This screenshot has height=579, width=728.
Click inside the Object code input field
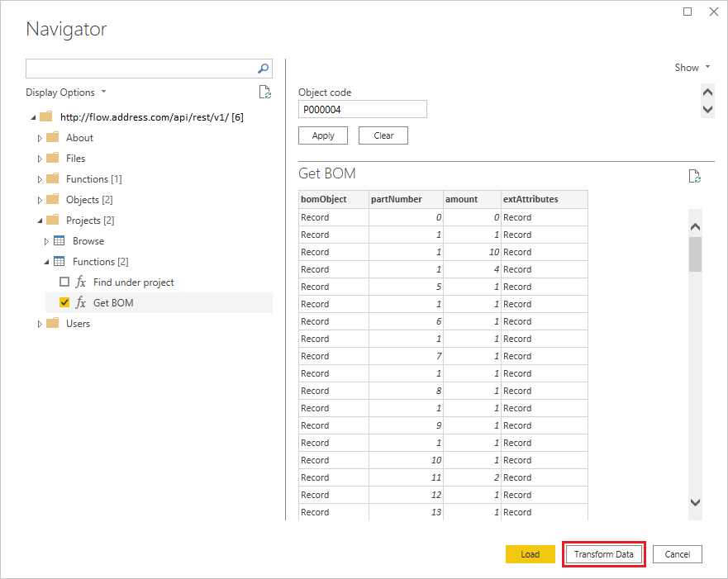362,109
